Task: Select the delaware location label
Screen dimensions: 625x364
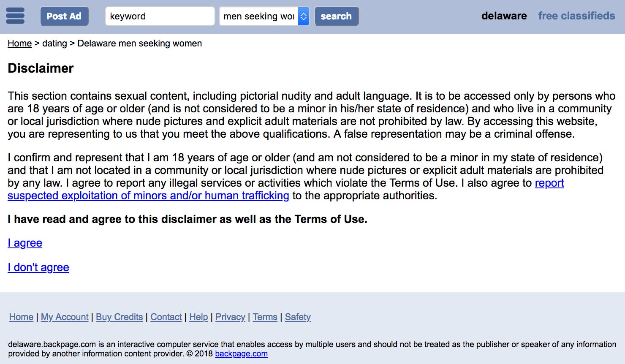Action: [504, 16]
